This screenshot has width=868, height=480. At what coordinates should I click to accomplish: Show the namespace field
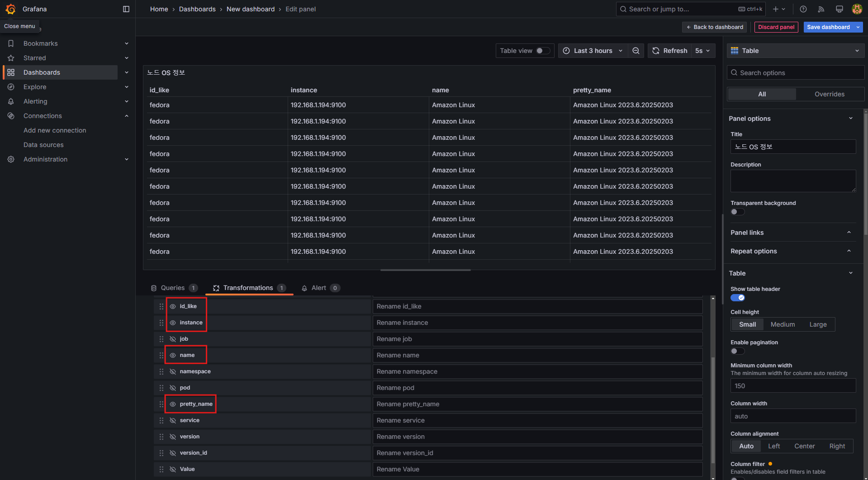[x=173, y=371]
